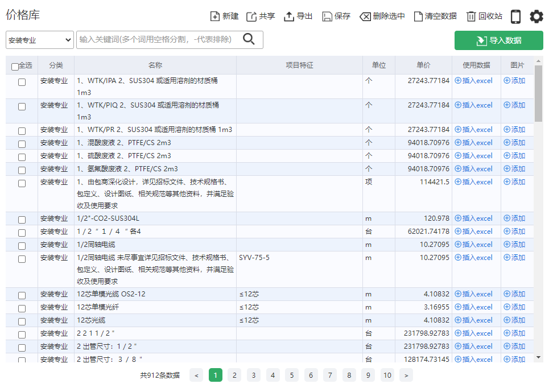Click the 保存 save icon
Image resolution: width=549 pixels, height=392 pixels.
(x=327, y=16)
